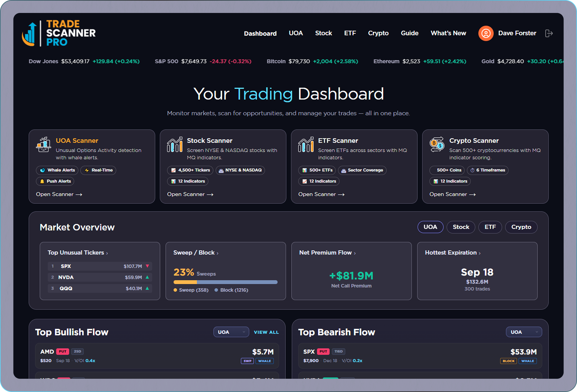Click the Sweep/Block ratio progress bar
This screenshot has height=392, width=577.
[226, 282]
